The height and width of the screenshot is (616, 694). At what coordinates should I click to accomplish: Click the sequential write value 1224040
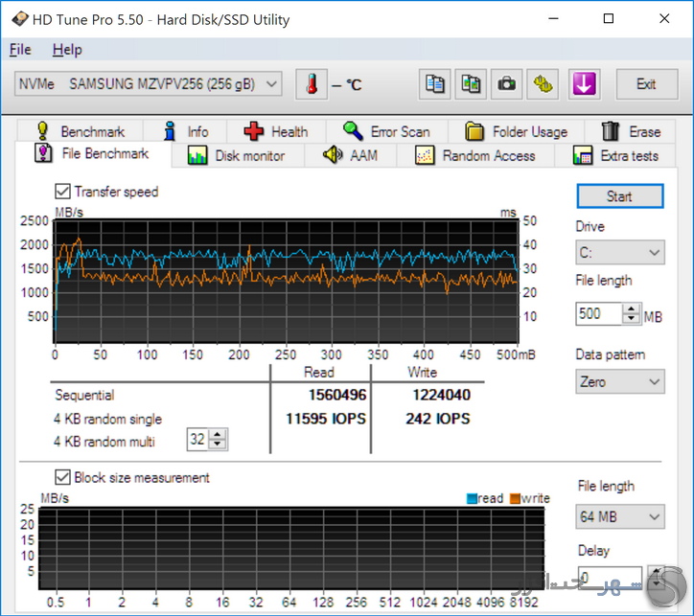tap(441, 395)
